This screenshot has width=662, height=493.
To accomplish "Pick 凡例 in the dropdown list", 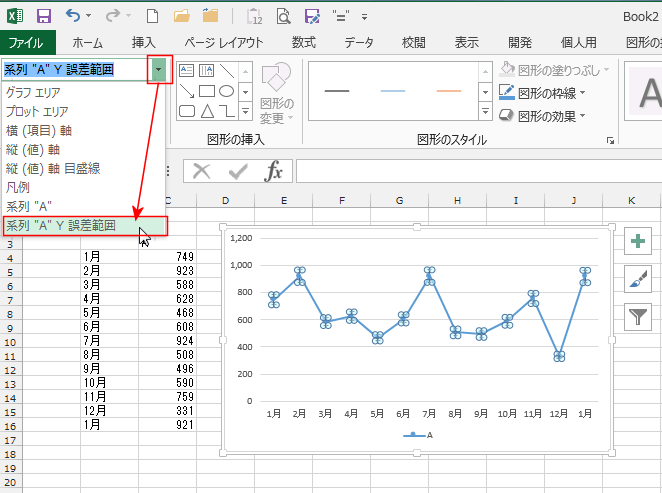I will [19, 187].
